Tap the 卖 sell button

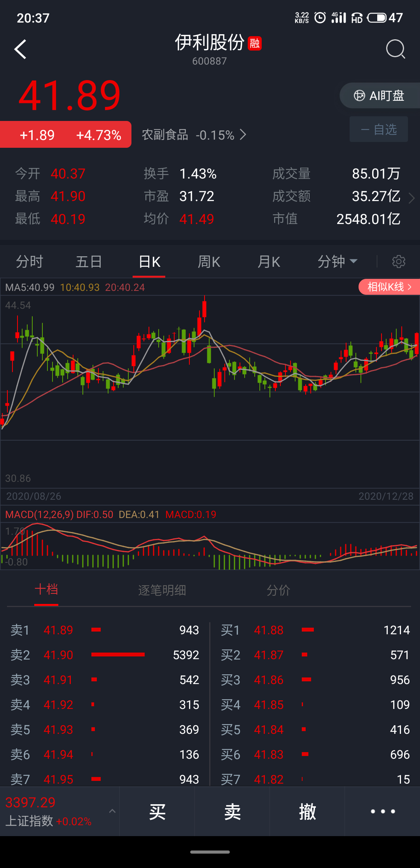232,812
